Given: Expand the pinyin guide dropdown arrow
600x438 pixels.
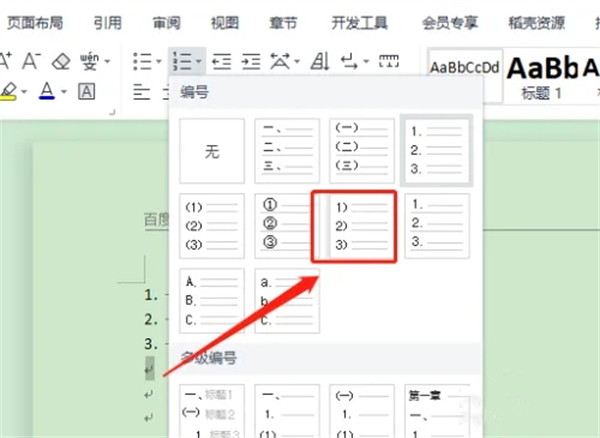Looking at the screenshot, I should click(x=107, y=61).
